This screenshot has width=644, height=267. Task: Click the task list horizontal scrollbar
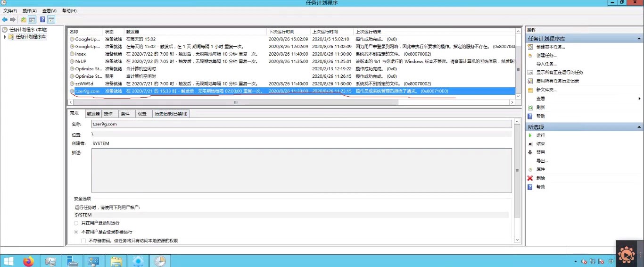pos(291,102)
